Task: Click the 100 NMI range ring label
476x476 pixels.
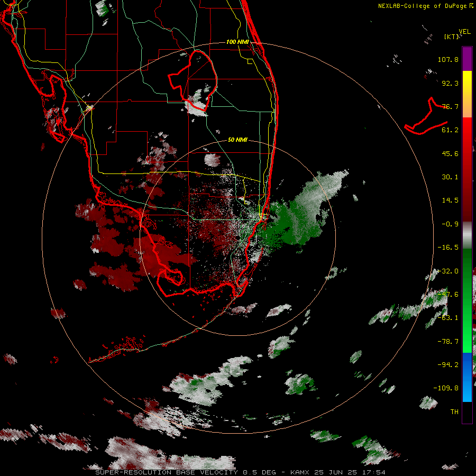Action: tap(237, 42)
